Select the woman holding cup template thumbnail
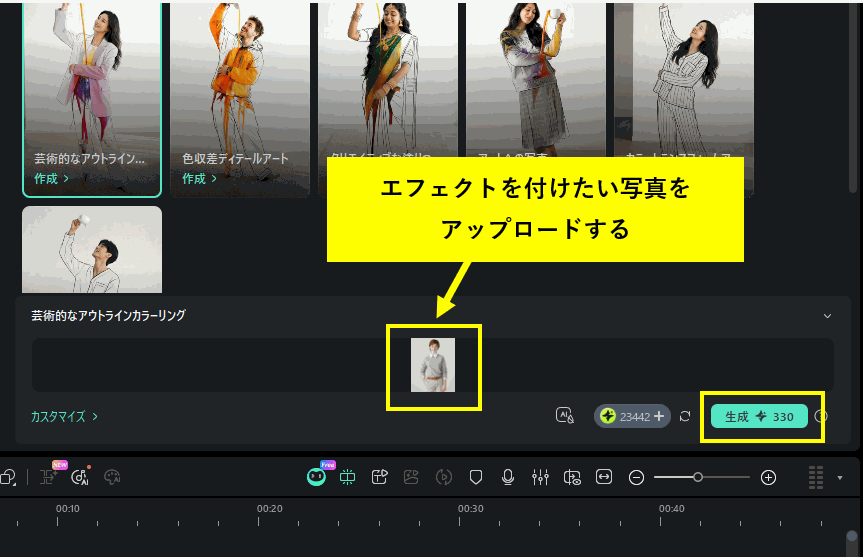The height and width of the screenshot is (557, 863). tap(536, 80)
